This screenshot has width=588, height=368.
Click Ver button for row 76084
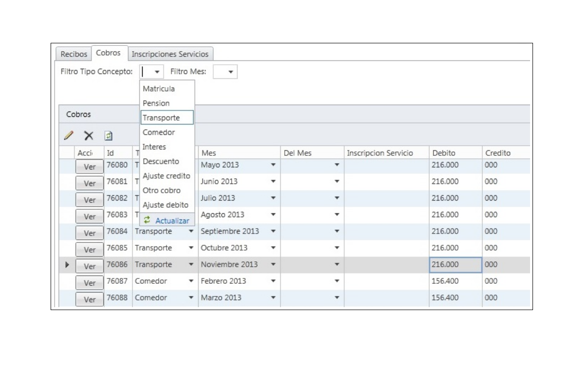pyautogui.click(x=90, y=233)
